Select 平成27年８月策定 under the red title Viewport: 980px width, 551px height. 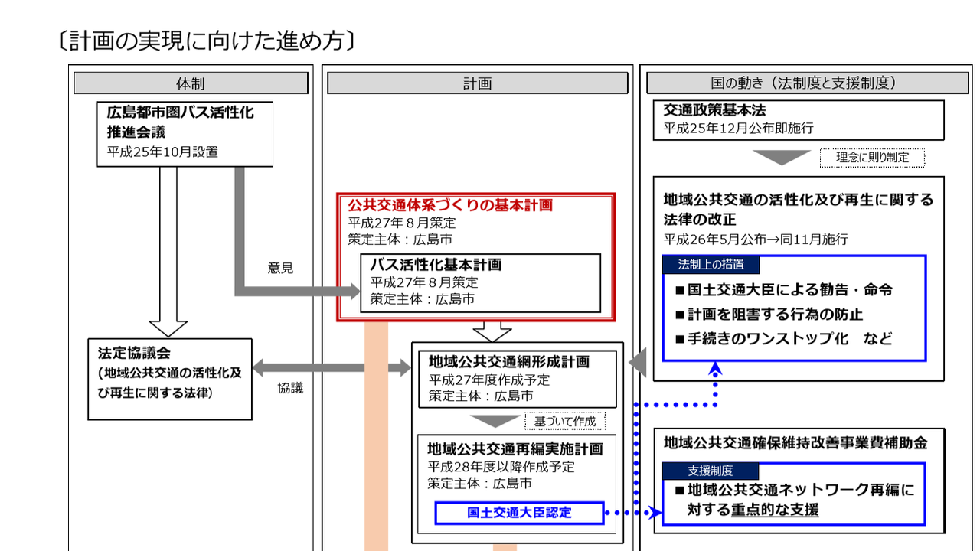[402, 223]
